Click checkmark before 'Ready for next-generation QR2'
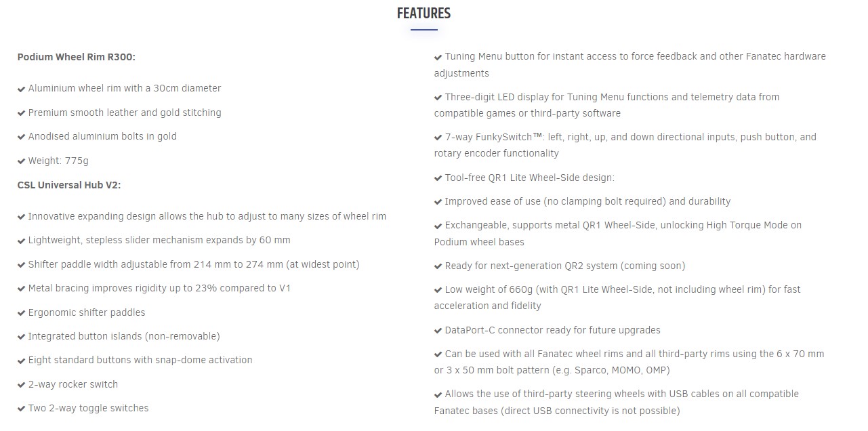 (438, 266)
